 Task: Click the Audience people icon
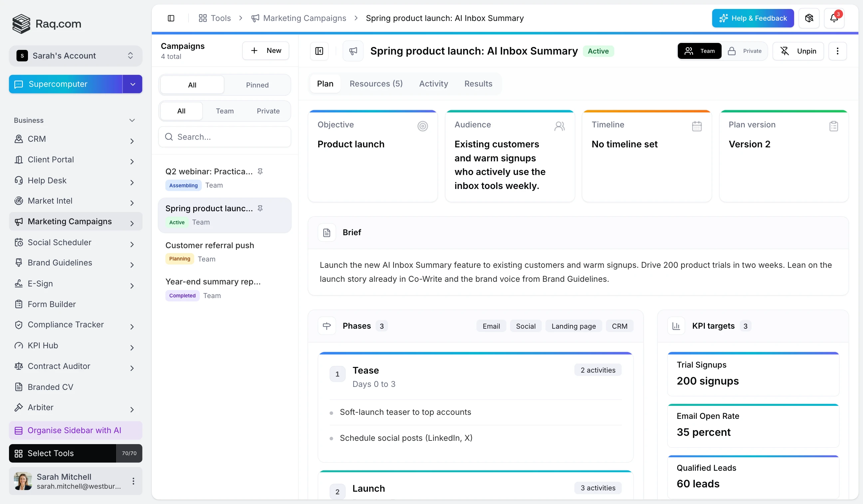click(x=560, y=126)
